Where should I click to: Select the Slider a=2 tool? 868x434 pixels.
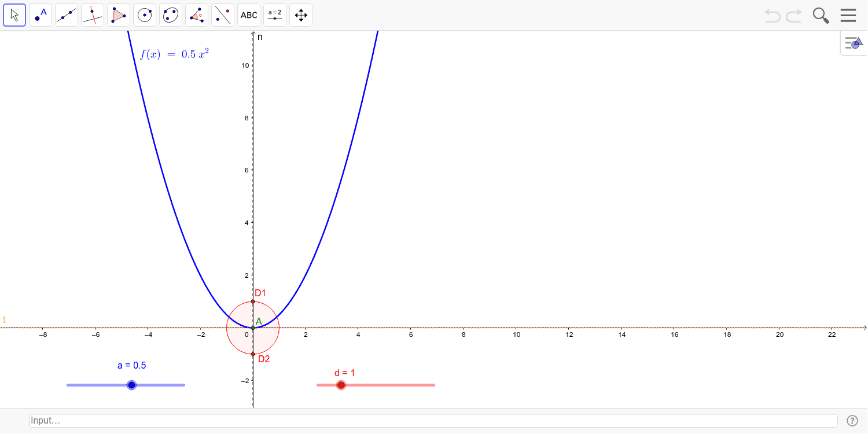pyautogui.click(x=275, y=15)
